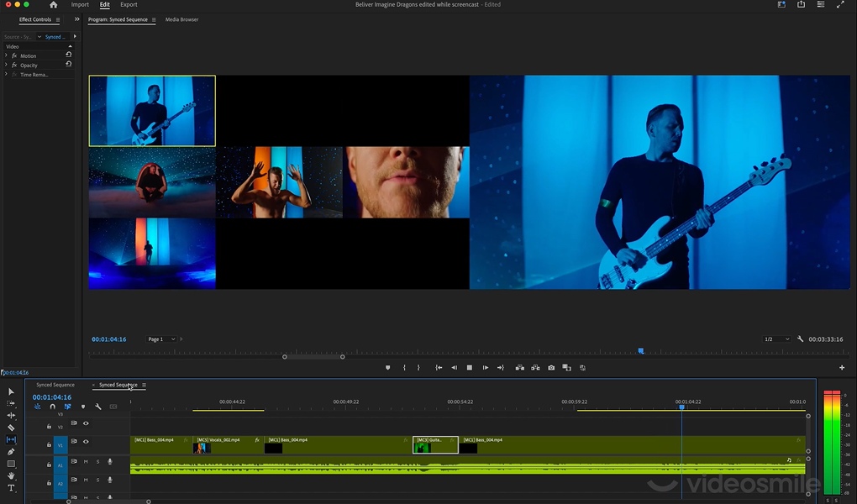Toggle lock on track V1
857x504 pixels.
tap(49, 445)
